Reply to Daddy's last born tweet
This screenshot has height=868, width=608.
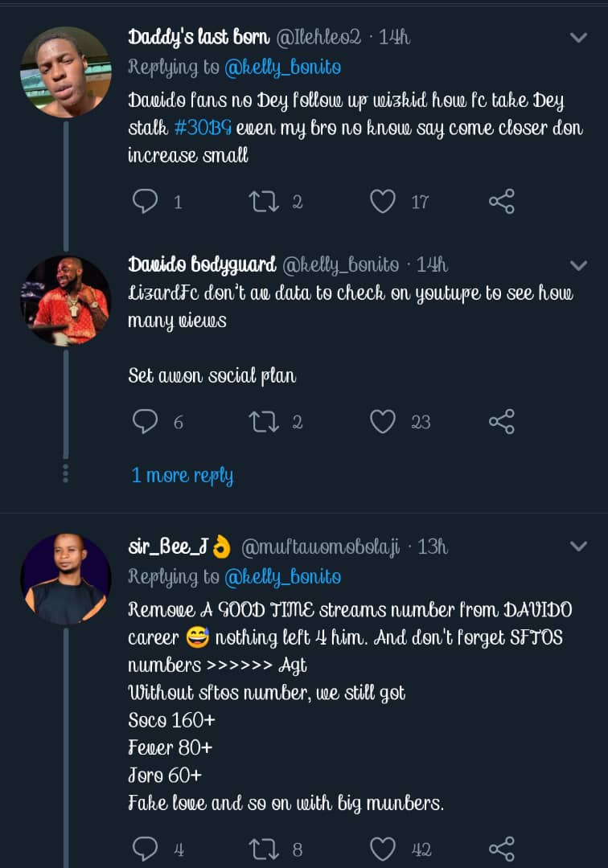145,201
